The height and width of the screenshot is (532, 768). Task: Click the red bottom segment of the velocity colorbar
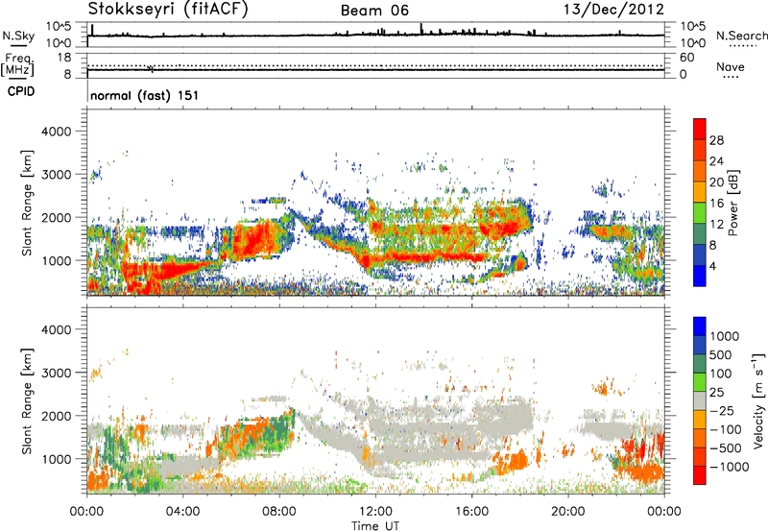pos(700,475)
